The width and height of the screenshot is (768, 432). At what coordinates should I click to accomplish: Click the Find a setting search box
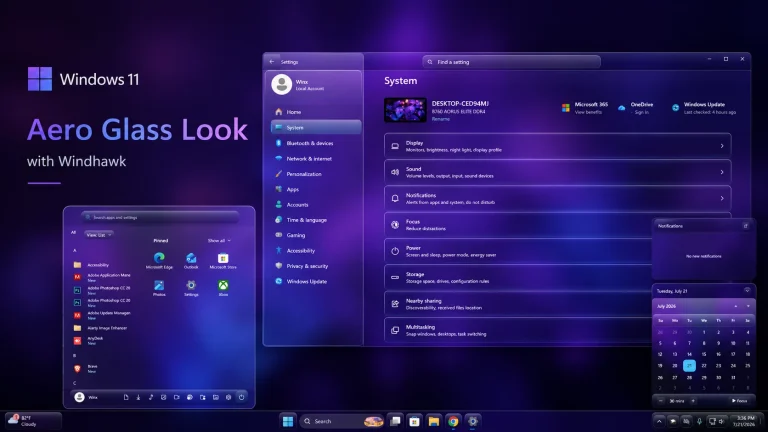click(511, 62)
